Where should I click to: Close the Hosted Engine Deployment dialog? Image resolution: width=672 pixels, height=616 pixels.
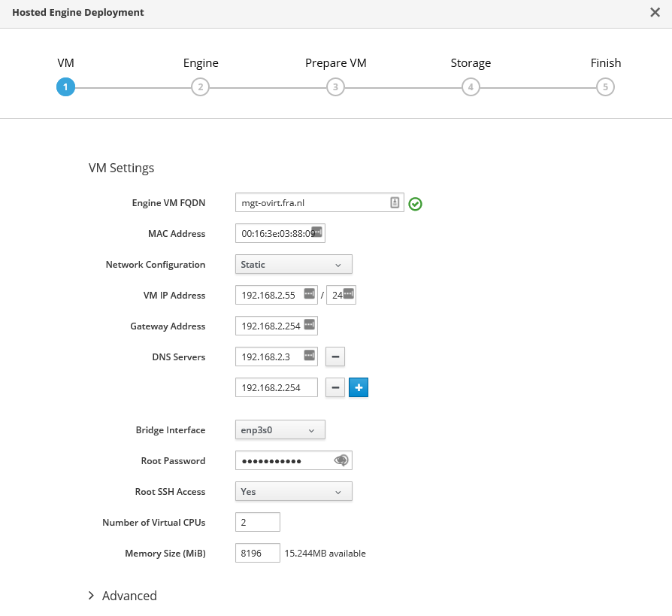(x=655, y=13)
